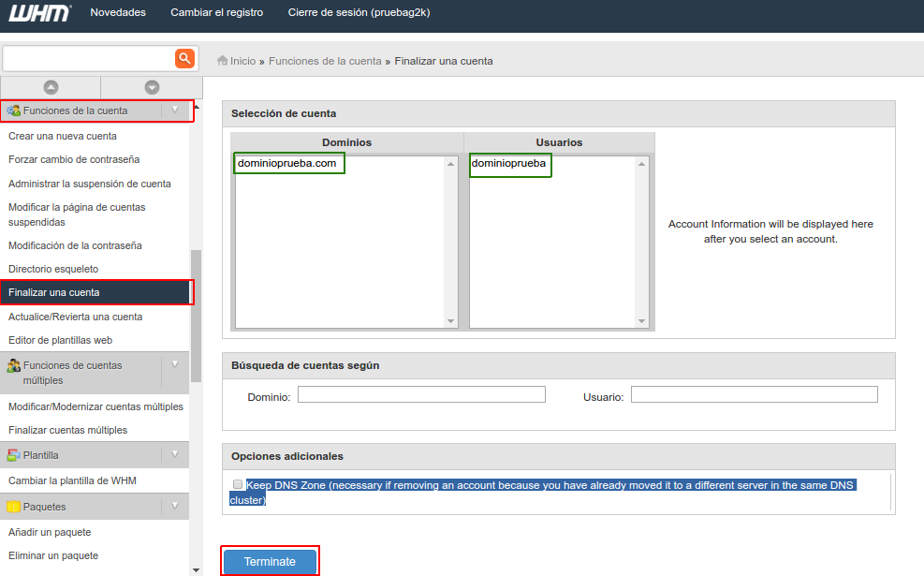Click the sidebar scrollbar thumb
The width and height of the screenshot is (924, 576).
(x=197, y=316)
